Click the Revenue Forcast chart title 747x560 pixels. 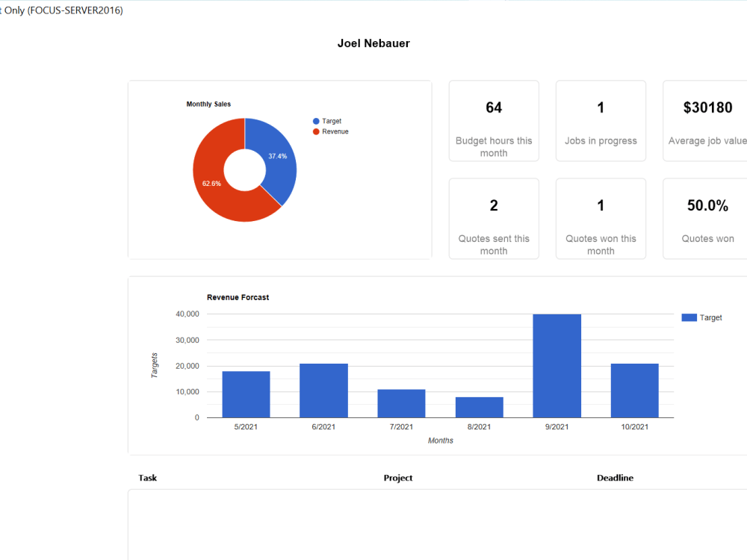tap(238, 297)
